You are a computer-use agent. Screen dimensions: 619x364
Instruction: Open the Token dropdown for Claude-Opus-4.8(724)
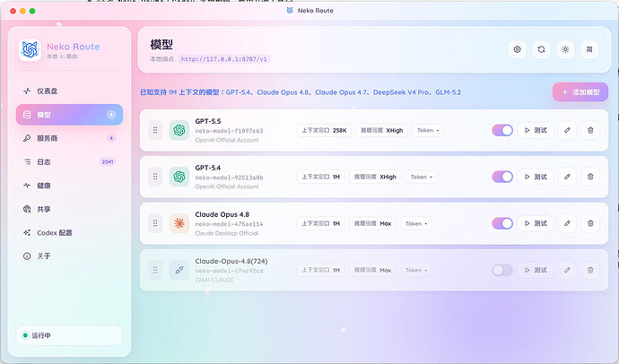(x=416, y=270)
